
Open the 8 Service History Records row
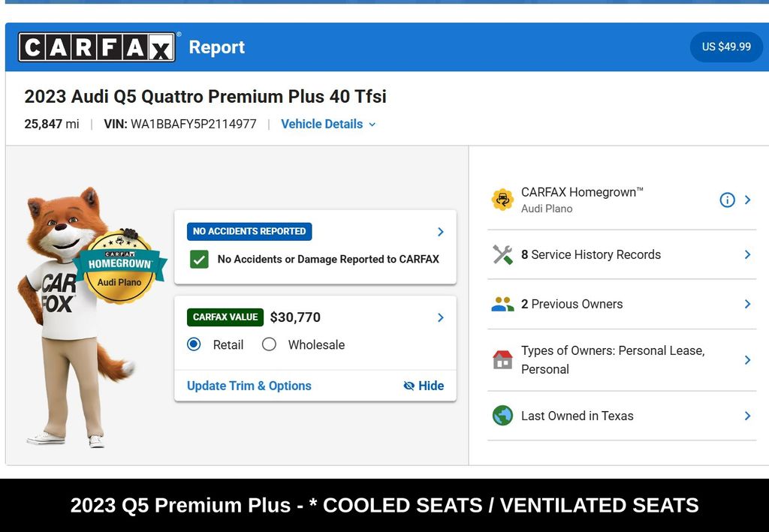(x=622, y=254)
